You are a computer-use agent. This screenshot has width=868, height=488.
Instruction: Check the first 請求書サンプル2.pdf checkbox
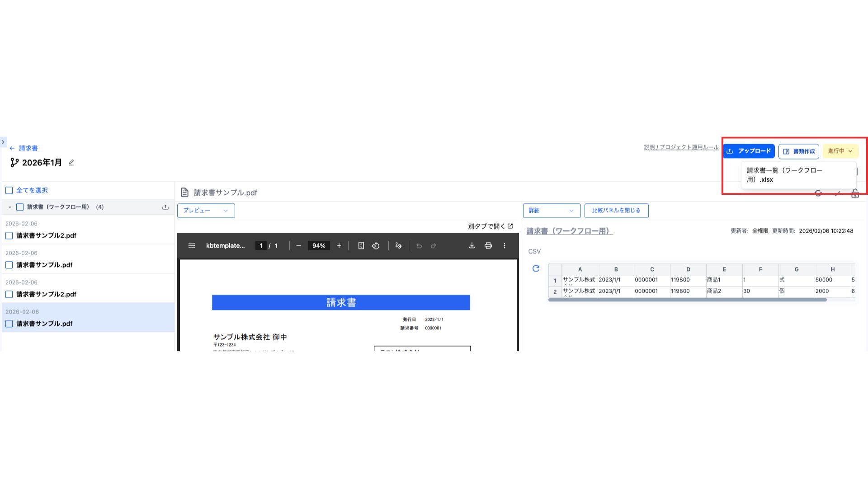tap(9, 235)
